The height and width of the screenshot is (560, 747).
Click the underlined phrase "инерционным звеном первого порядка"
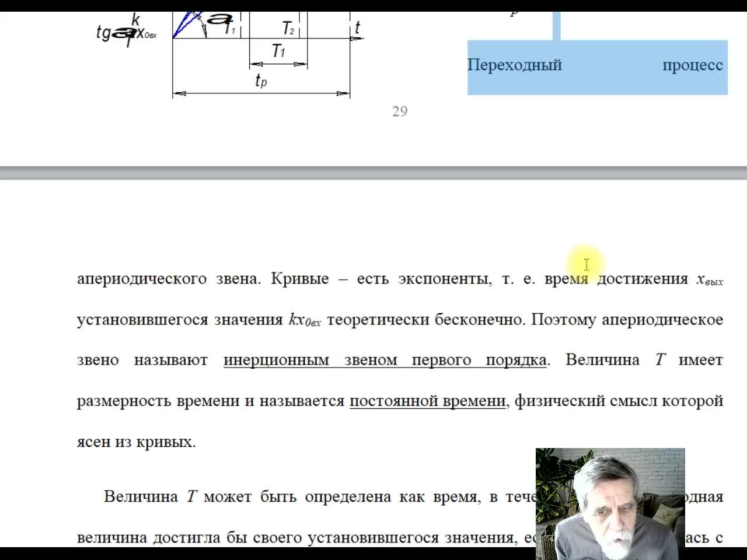[x=385, y=360]
